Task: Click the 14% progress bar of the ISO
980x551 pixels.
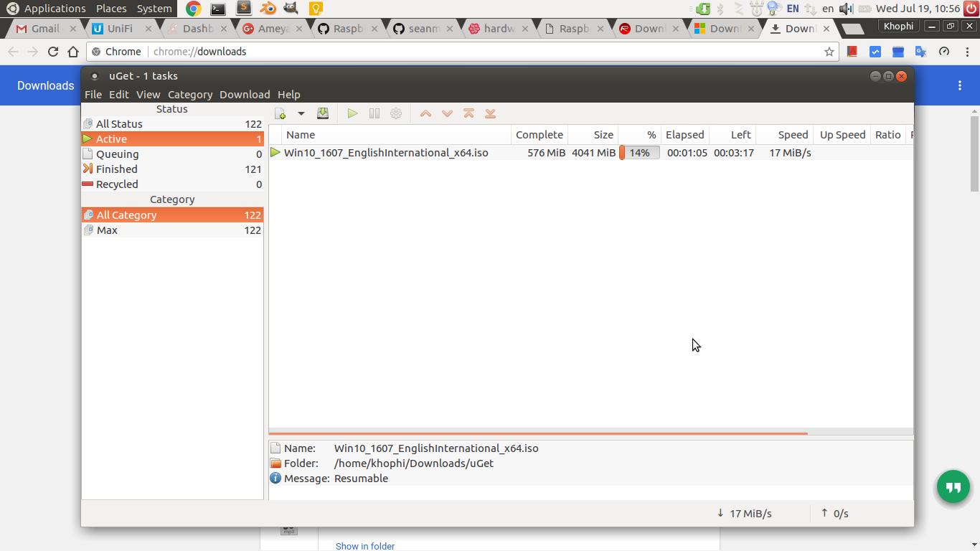Action: [x=639, y=153]
